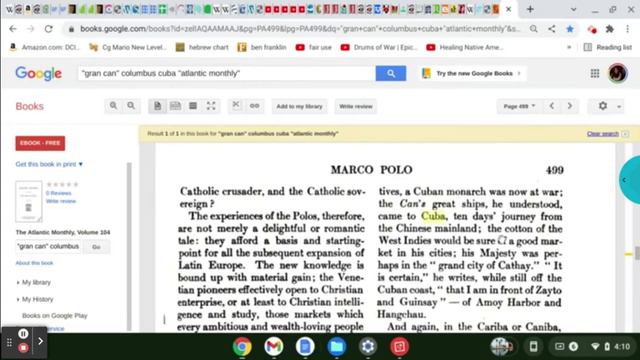
Task: Open ben franklin bookmark
Action: pos(262,47)
